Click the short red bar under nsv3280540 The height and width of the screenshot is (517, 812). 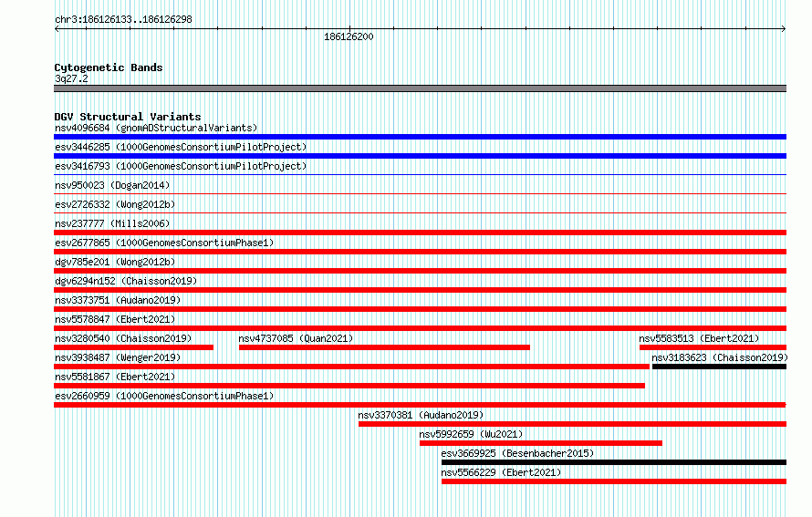point(133,347)
